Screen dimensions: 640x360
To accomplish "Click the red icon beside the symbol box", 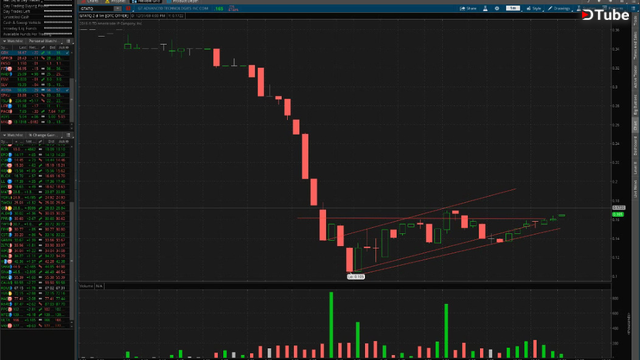I will click(128, 9).
